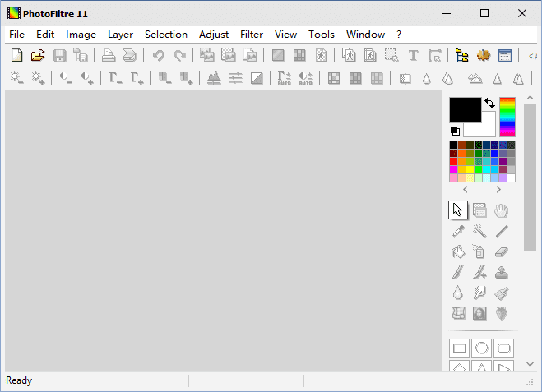Swap foreground and background colors
This screenshot has height=392, width=542.
[x=490, y=104]
